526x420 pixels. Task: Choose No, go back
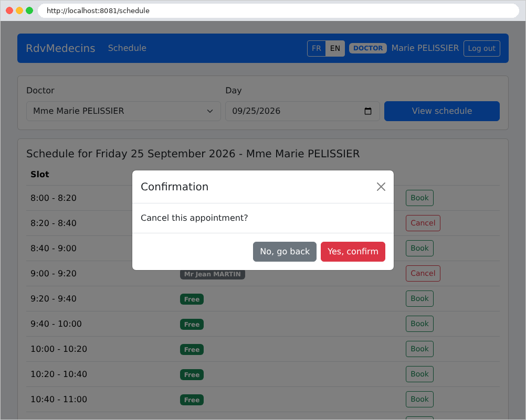(x=285, y=251)
